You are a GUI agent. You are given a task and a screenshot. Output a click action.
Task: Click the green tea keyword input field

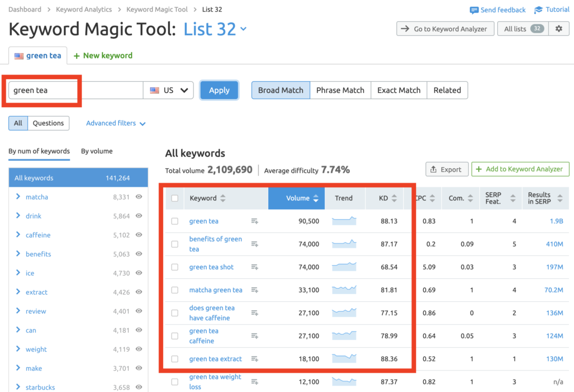[x=76, y=90]
